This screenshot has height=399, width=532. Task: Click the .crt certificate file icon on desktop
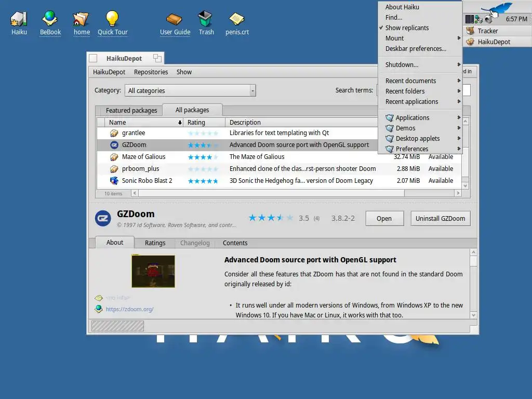236,19
